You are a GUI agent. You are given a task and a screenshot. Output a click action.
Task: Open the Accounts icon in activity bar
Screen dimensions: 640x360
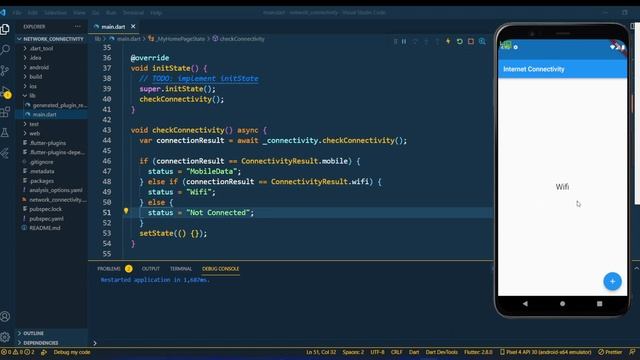click(x=5, y=316)
